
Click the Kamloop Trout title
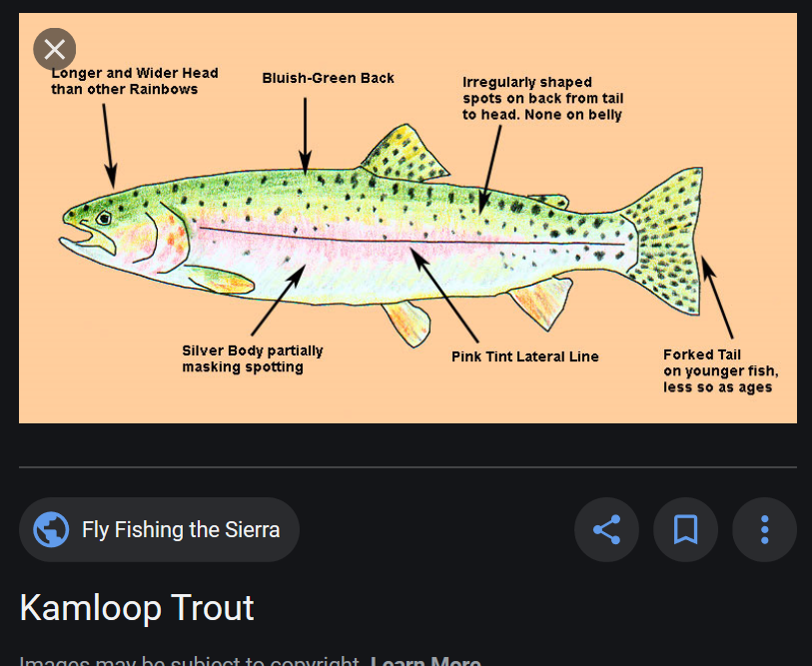tap(137, 607)
